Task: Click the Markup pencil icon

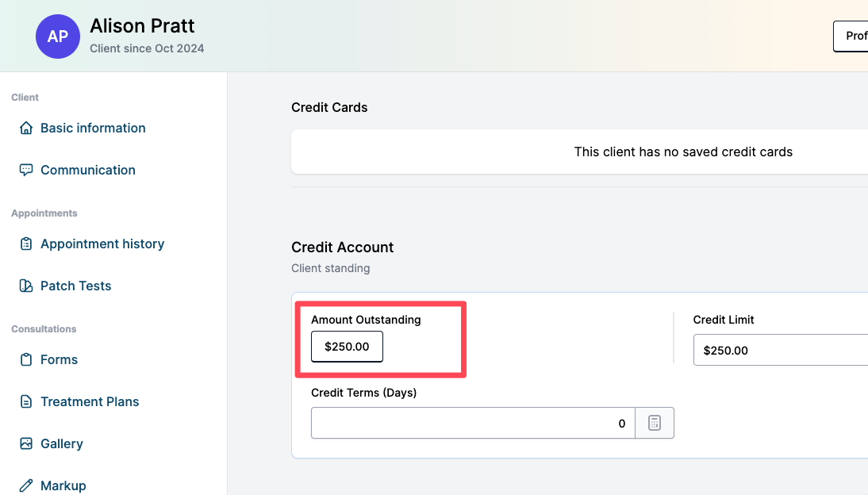Action: [x=26, y=485]
